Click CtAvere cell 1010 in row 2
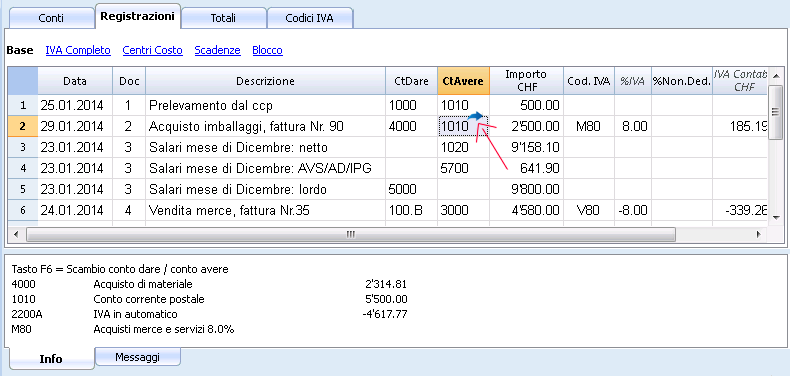 (463, 127)
